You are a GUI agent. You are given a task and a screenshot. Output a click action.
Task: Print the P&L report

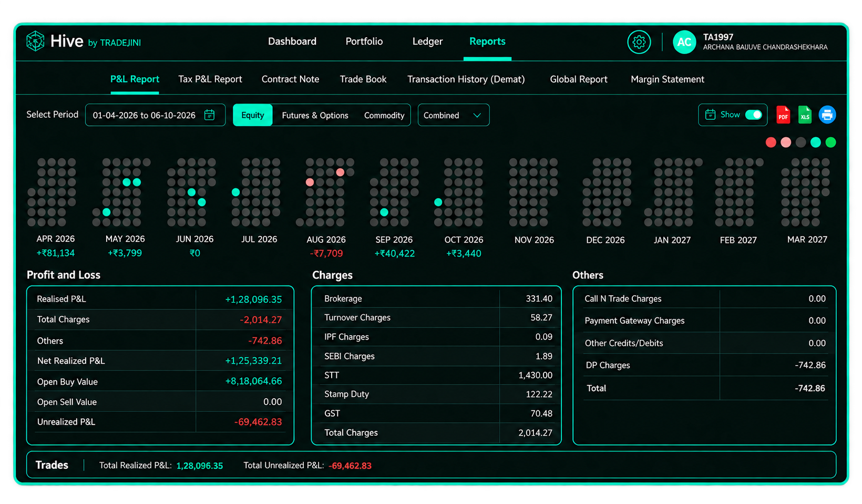(x=827, y=115)
